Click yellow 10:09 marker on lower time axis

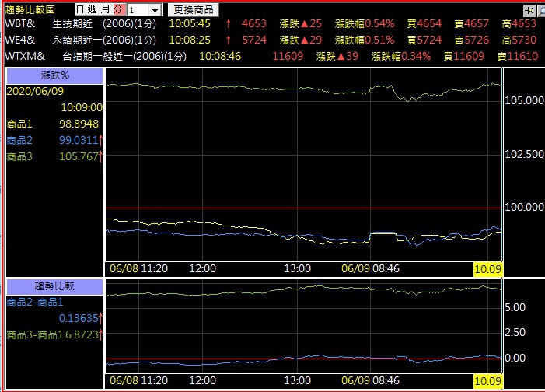click(487, 381)
